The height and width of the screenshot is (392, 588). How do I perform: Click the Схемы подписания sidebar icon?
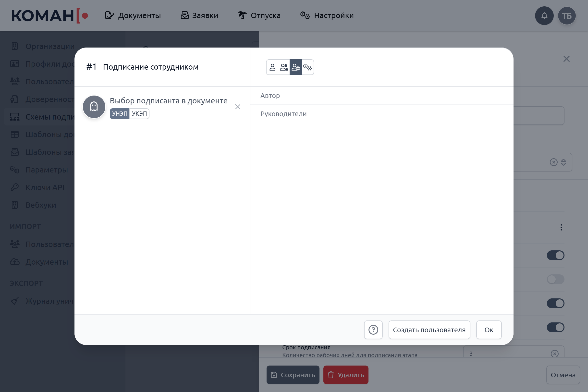pyautogui.click(x=15, y=117)
